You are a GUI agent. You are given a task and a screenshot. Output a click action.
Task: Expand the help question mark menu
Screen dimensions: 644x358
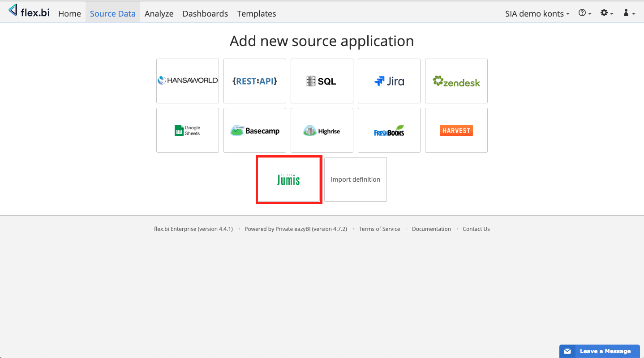(585, 13)
